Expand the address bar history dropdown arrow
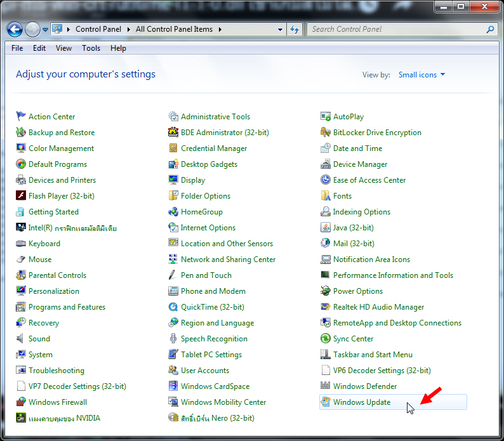This screenshot has width=504, height=441. 280,29
